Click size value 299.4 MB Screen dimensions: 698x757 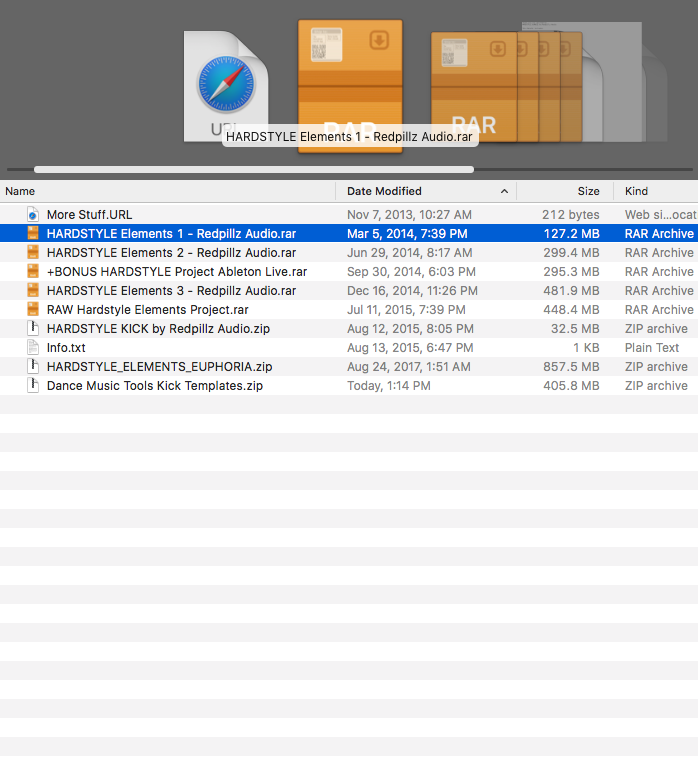coord(572,252)
